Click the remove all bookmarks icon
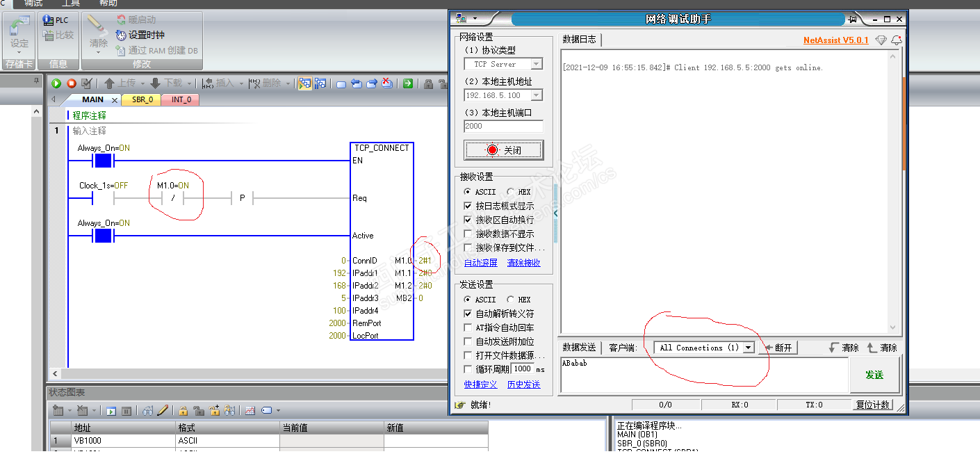This screenshot has width=980, height=454. pos(387,83)
